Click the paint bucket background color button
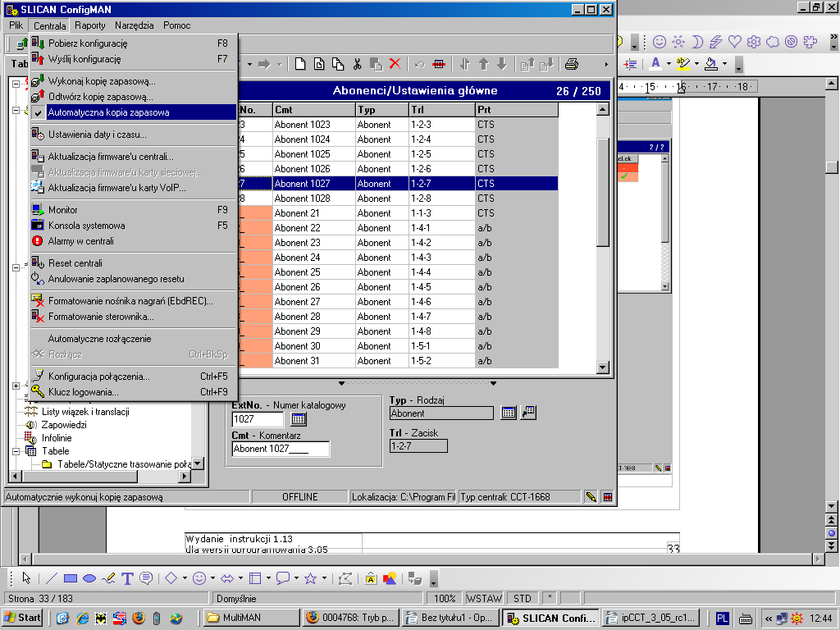This screenshot has width=840, height=630. point(711,64)
